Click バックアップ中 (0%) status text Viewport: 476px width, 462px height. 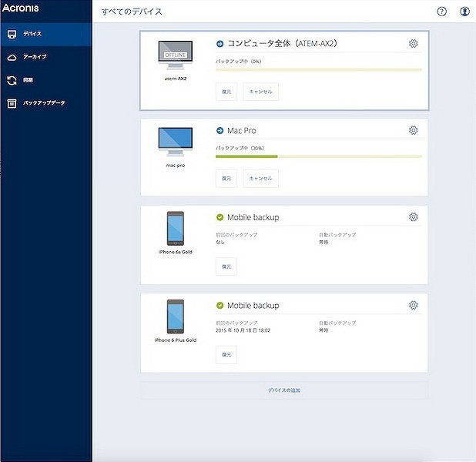(x=239, y=62)
